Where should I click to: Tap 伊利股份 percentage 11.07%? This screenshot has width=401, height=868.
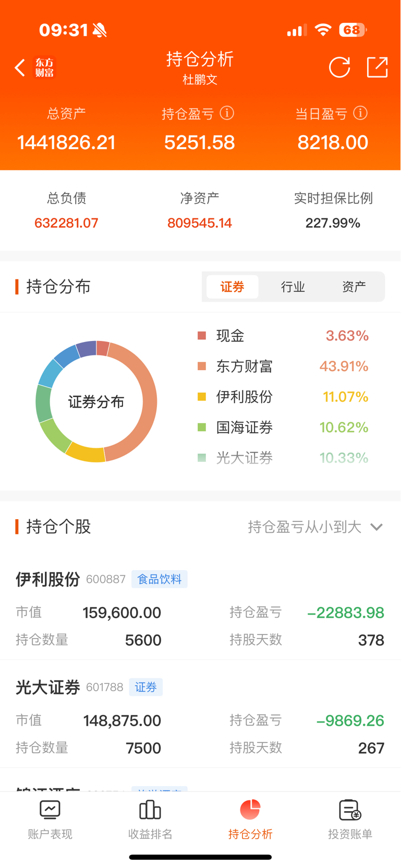pos(346,397)
